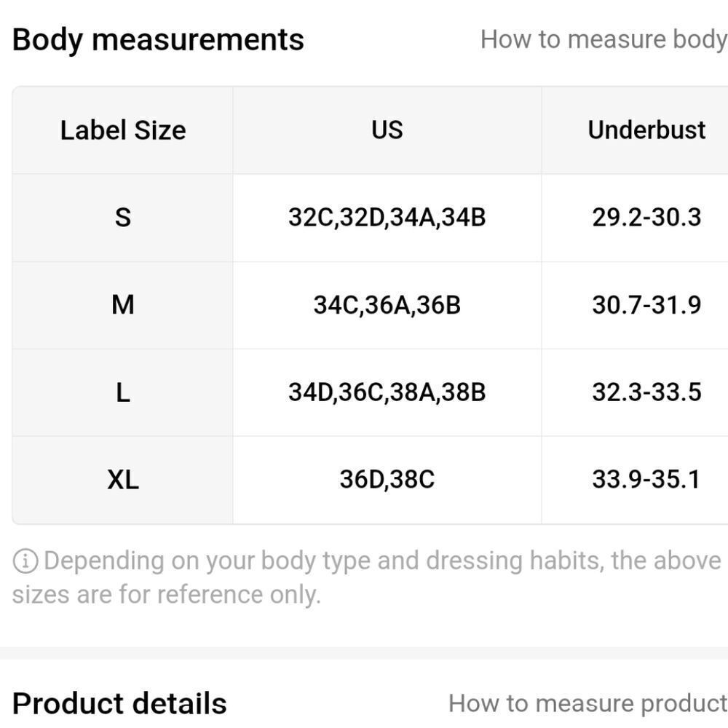Click the info icon beside size disclaimer
This screenshot has height=728, width=728.
tap(25, 561)
